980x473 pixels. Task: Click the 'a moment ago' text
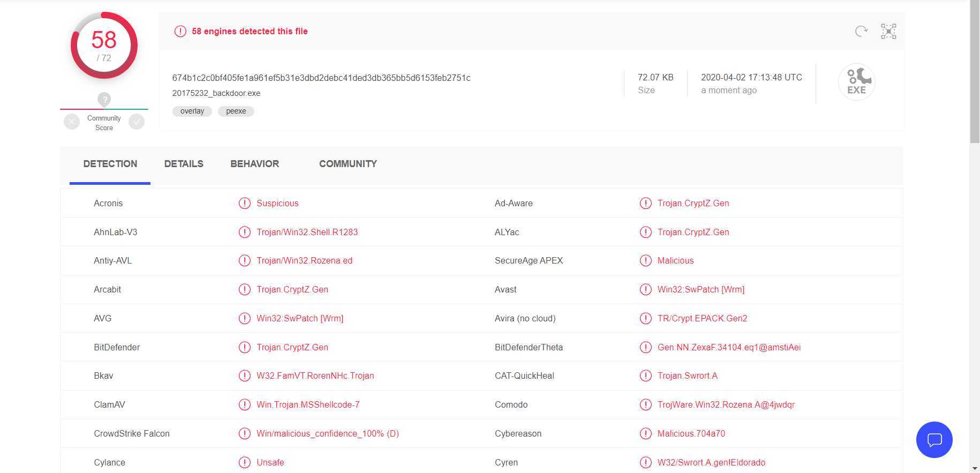(729, 90)
